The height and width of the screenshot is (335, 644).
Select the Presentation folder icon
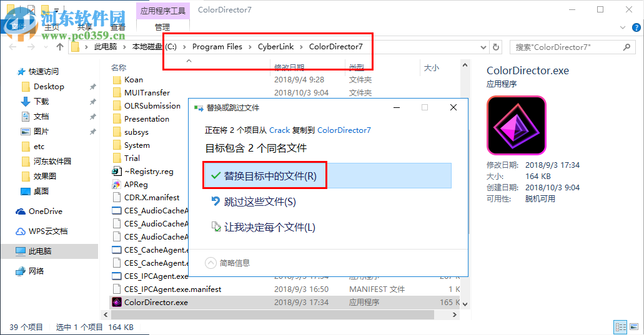(x=117, y=119)
